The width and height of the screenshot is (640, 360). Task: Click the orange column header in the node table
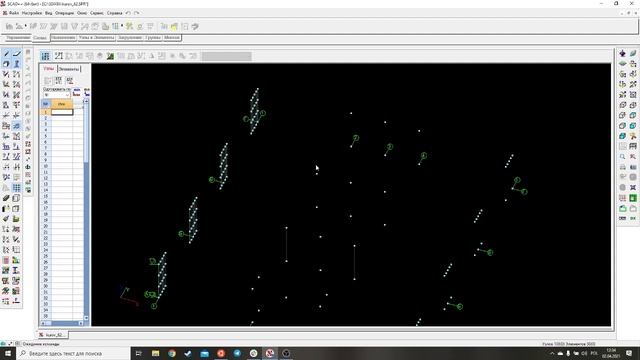click(62, 104)
